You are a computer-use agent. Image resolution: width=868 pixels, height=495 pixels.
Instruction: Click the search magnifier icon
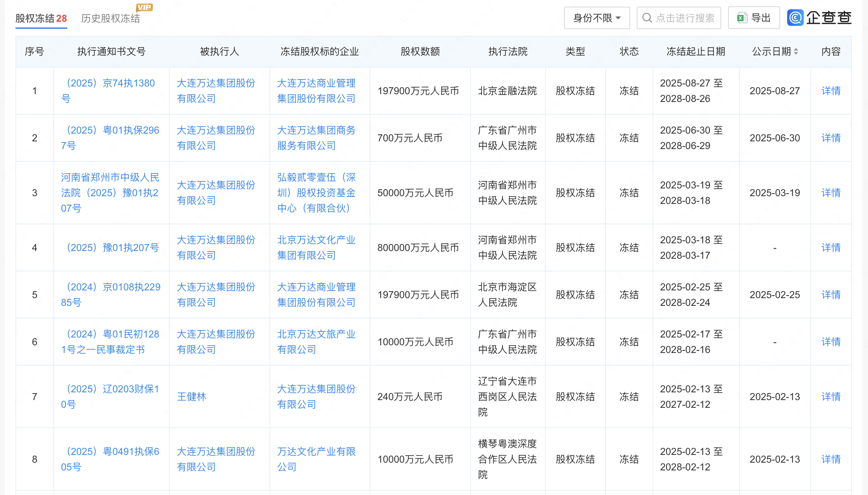click(647, 17)
